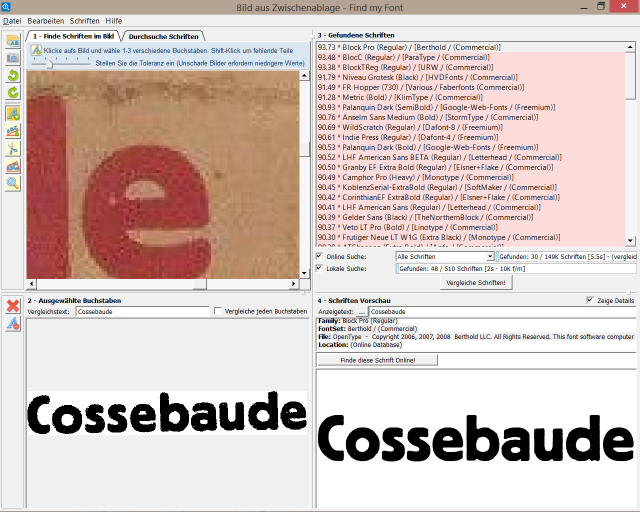The height and width of the screenshot is (512, 640).
Task: Adjust the tolerance slider handle
Action: coord(50,64)
